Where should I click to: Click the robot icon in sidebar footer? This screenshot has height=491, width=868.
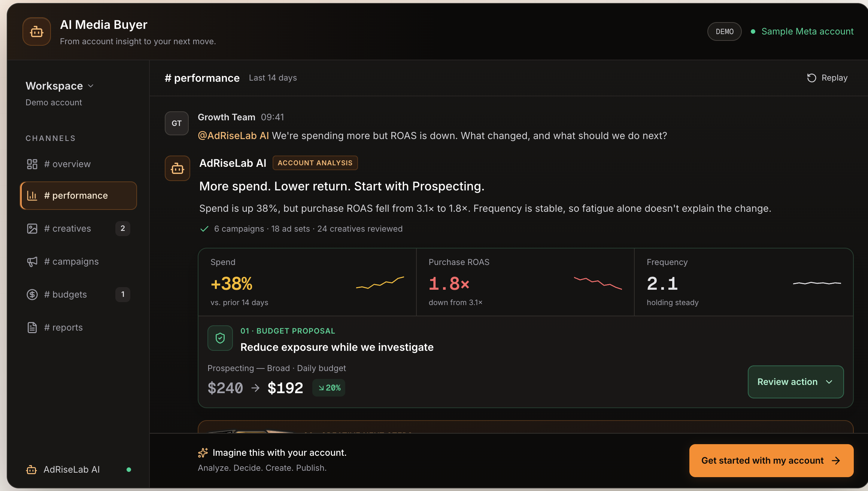click(31, 470)
